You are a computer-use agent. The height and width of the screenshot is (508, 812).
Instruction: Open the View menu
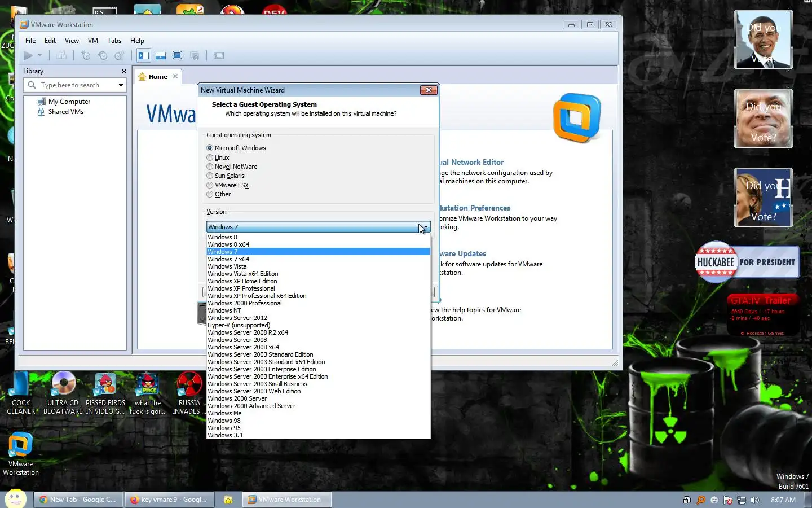(x=72, y=41)
